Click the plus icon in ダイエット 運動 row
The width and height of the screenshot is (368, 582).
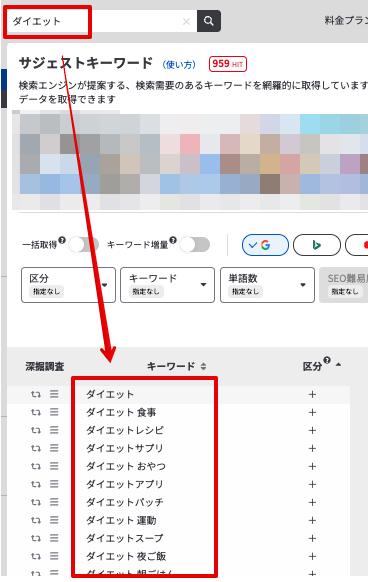coord(312,520)
